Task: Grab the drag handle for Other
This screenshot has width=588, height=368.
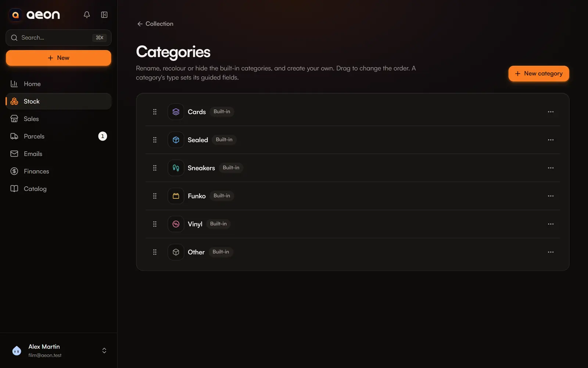Action: (155, 252)
